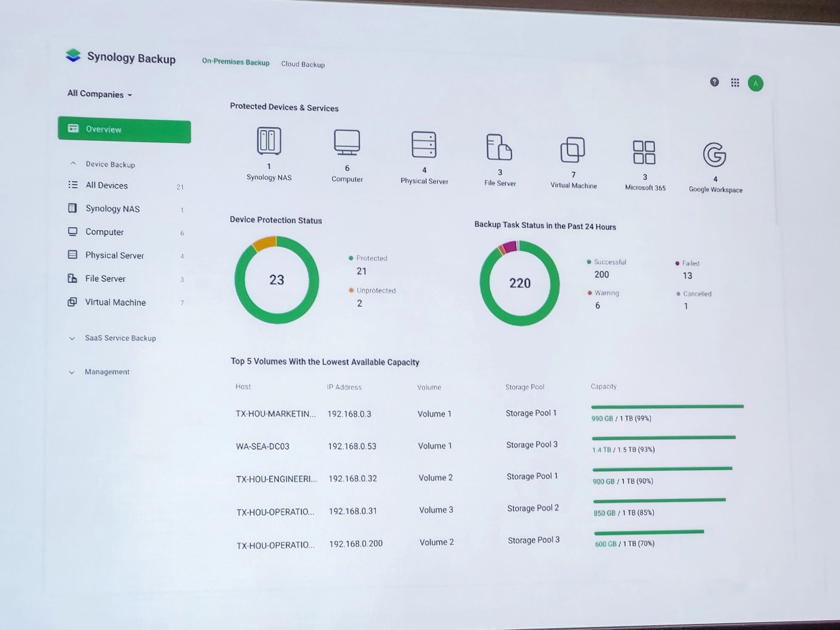Click host TX-HOU-MARKETIN... in the table

(x=276, y=414)
